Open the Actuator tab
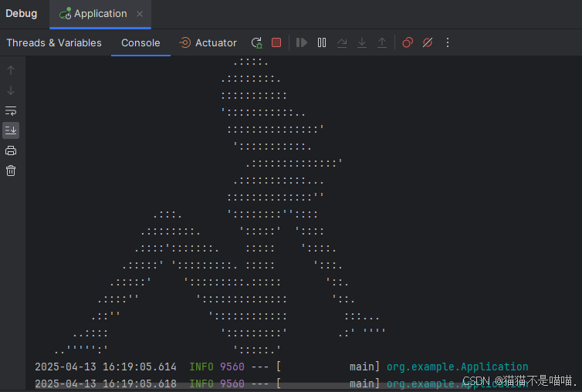 click(208, 42)
